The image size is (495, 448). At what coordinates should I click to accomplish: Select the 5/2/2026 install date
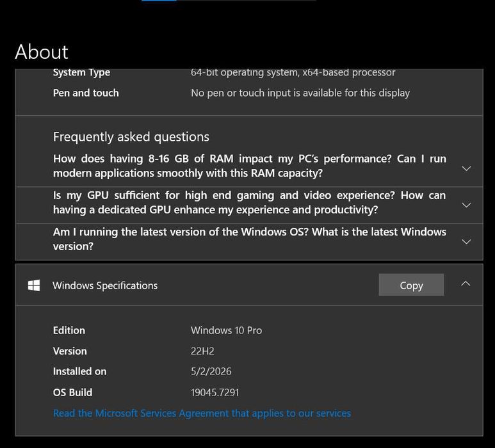[x=211, y=371]
